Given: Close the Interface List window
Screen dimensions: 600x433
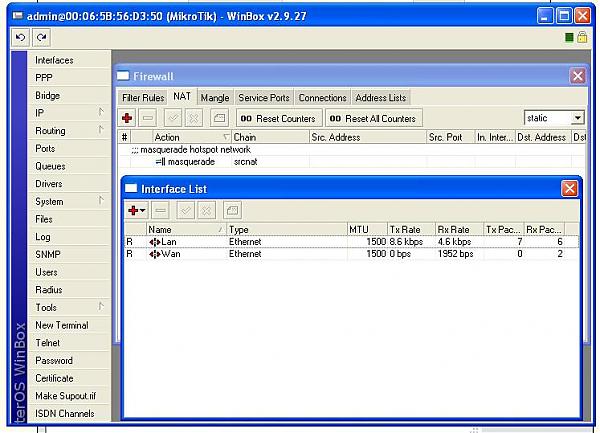Looking at the screenshot, I should pyautogui.click(x=569, y=189).
